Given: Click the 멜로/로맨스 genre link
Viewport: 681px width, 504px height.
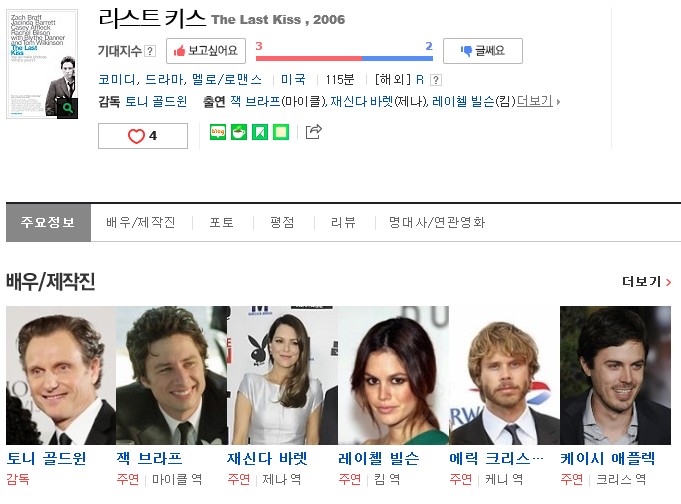Looking at the screenshot, I should tap(227, 80).
